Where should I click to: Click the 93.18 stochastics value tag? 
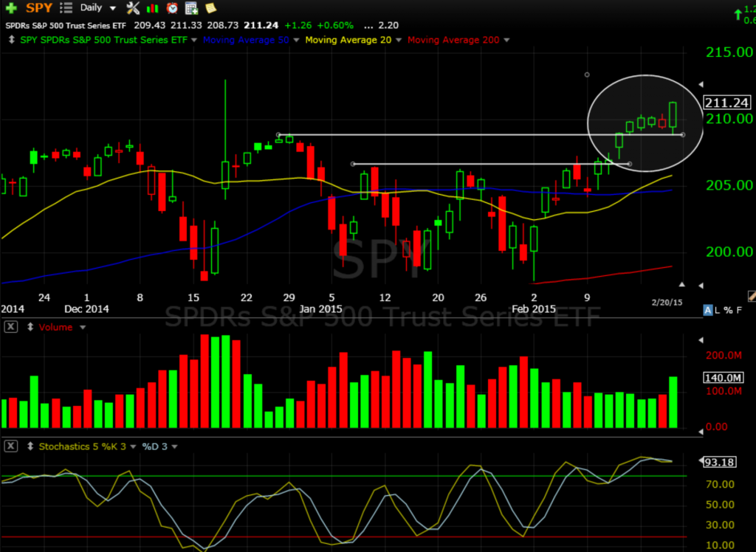pos(719,462)
